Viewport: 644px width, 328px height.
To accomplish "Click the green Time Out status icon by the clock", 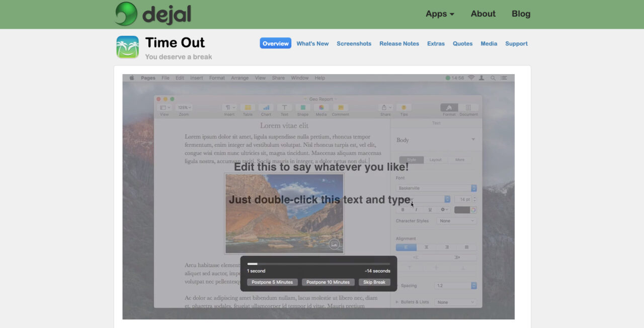I will tap(448, 78).
